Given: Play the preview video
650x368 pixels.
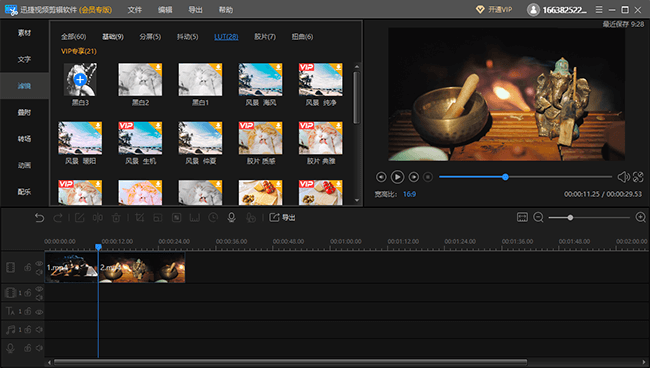Looking at the screenshot, I should click(x=397, y=177).
